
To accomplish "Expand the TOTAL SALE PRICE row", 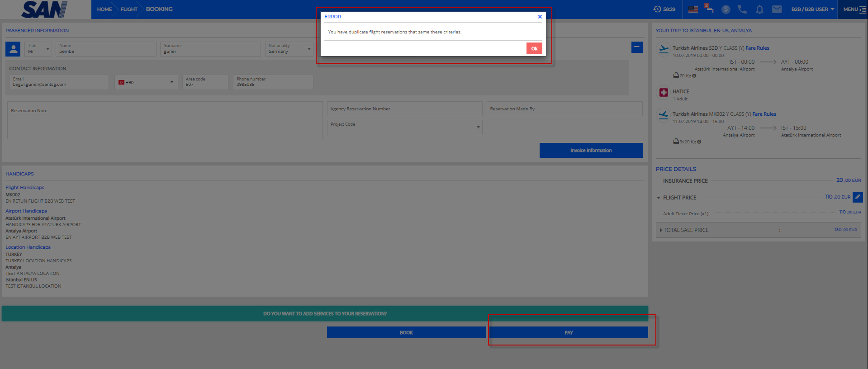I will [x=661, y=230].
